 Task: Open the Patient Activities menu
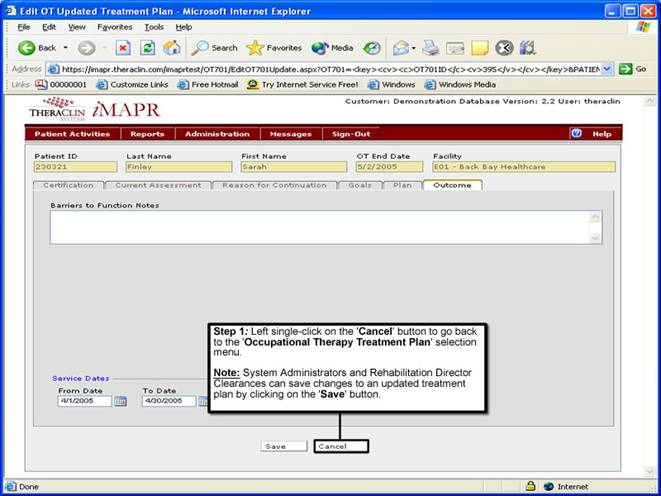coord(72,133)
